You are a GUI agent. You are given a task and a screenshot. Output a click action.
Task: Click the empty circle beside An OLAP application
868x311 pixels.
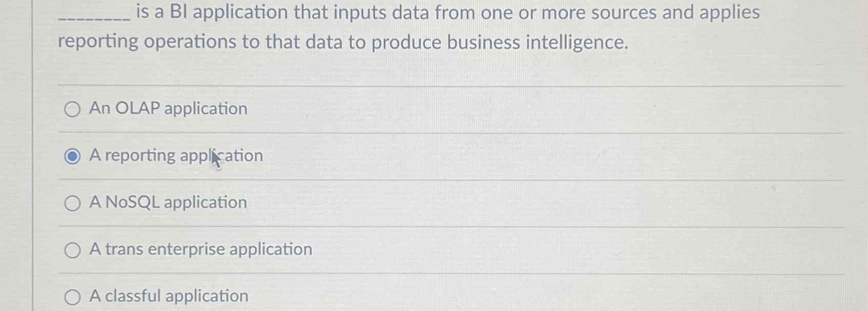click(x=72, y=109)
